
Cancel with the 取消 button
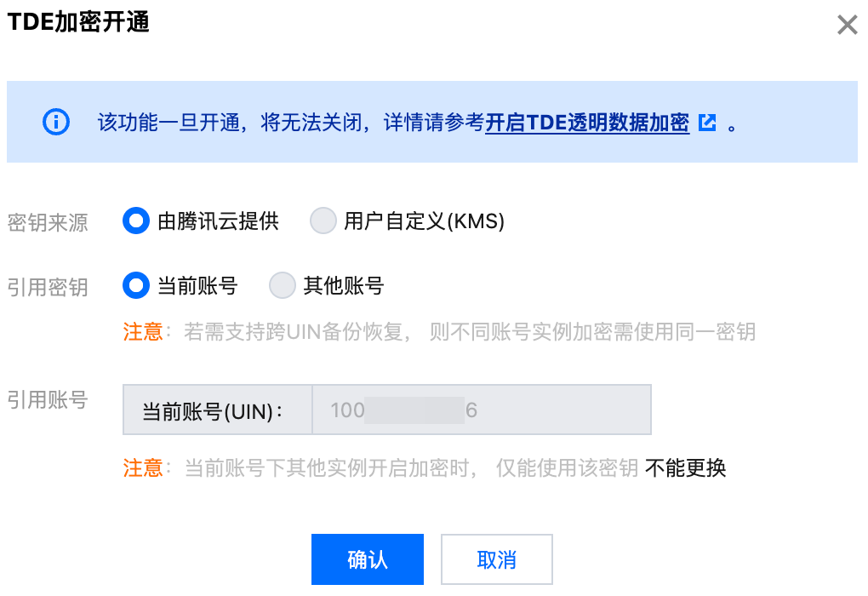496,559
